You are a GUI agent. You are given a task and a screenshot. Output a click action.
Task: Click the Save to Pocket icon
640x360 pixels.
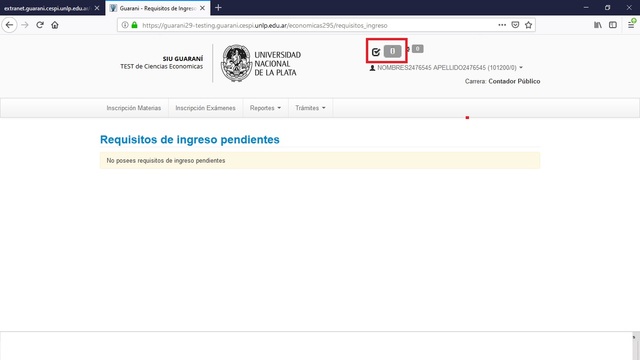point(515,25)
